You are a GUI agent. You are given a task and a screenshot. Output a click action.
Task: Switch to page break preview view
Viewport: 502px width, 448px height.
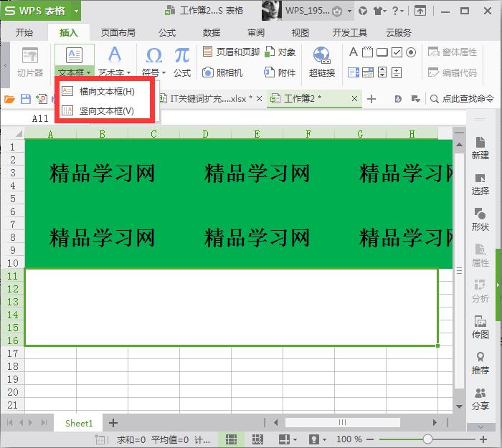click(257, 439)
